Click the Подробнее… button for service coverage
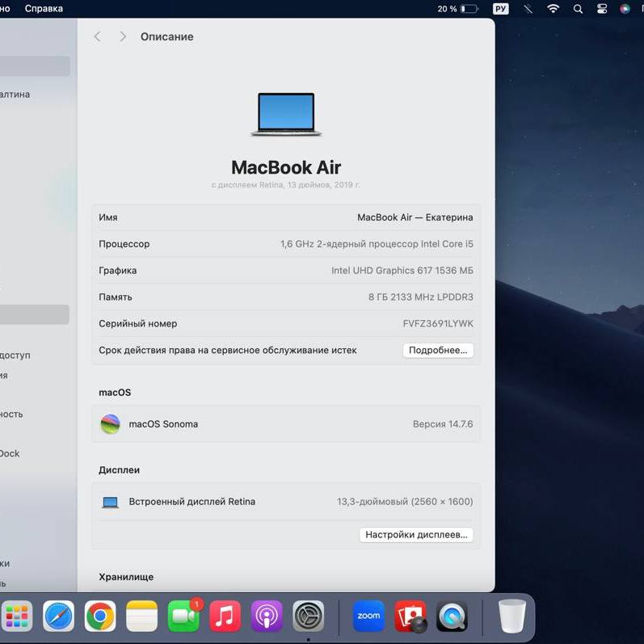The width and height of the screenshot is (644, 644). (x=438, y=351)
